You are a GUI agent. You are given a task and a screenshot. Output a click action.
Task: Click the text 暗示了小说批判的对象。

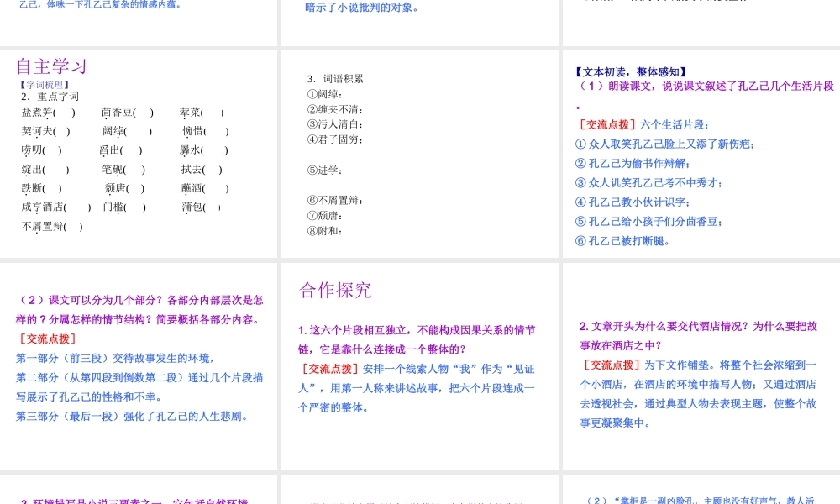click(x=362, y=8)
